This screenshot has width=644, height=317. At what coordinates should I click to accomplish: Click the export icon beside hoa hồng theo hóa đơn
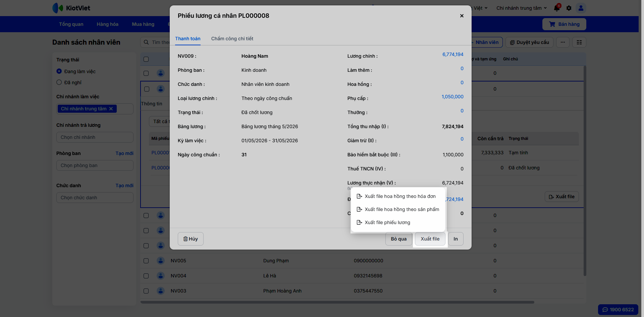359,196
